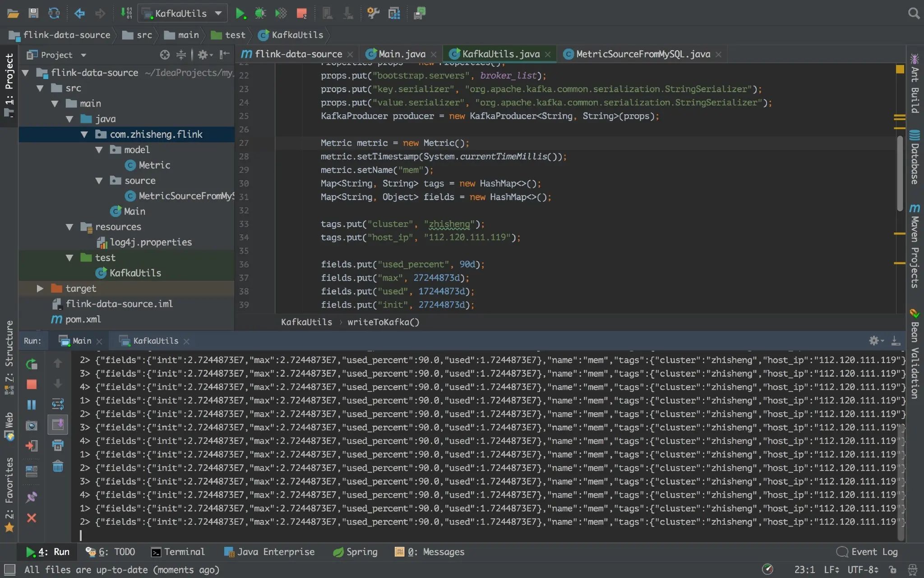This screenshot has height=578, width=924.
Task: Click the search magnifier at top right
Action: (x=914, y=14)
